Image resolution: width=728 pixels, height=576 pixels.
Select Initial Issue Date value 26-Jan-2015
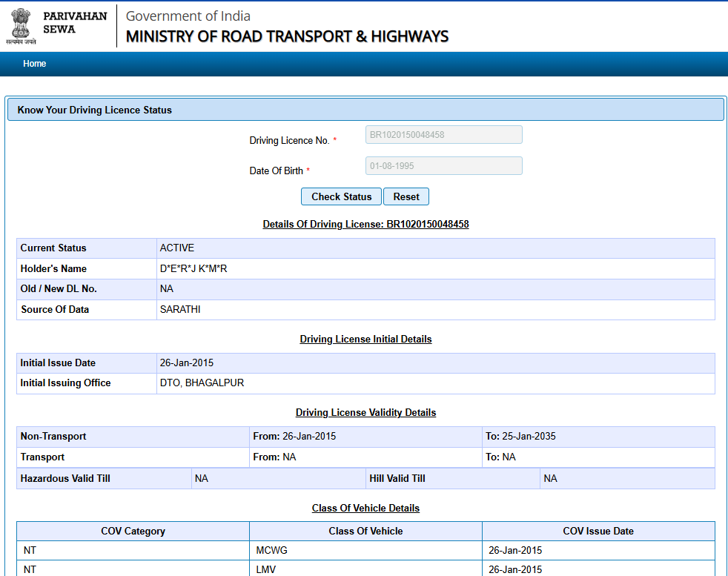pyautogui.click(x=187, y=363)
